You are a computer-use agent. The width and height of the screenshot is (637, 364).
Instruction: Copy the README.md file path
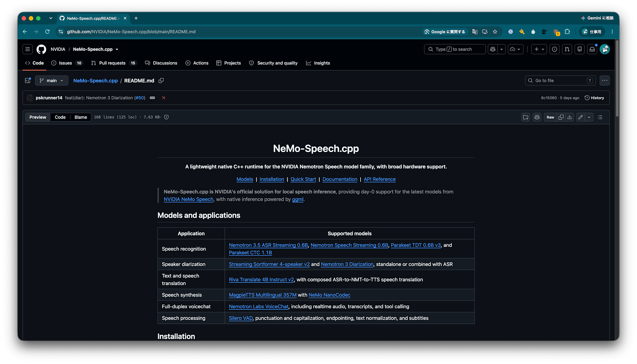tap(161, 80)
